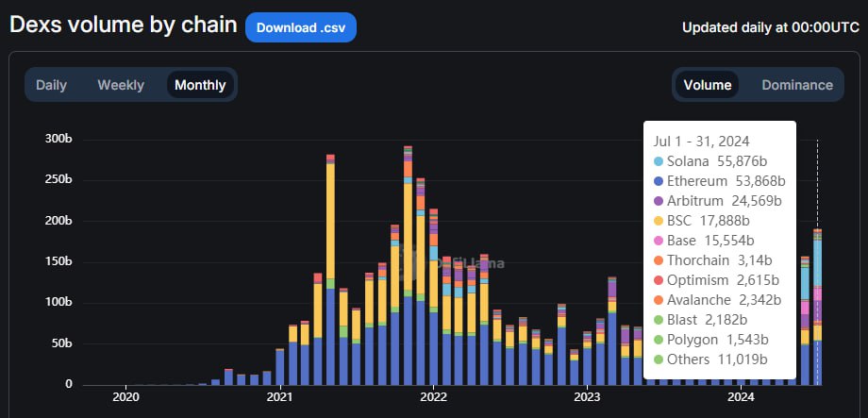Click the Blast green legend dot
The image size is (868, 418).
click(x=659, y=320)
